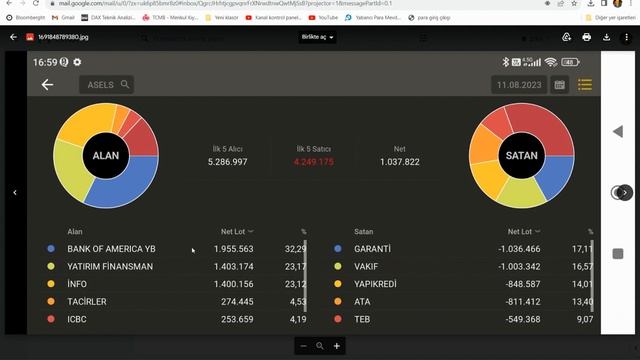Click the blue dot next to BANK OF AMERICA YB
This screenshot has height=360, width=640.
pos(51,248)
